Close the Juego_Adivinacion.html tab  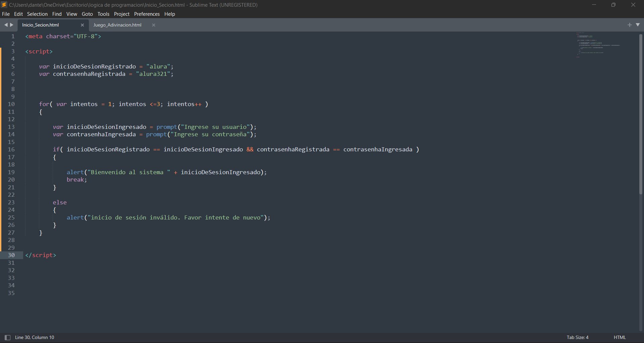click(154, 25)
